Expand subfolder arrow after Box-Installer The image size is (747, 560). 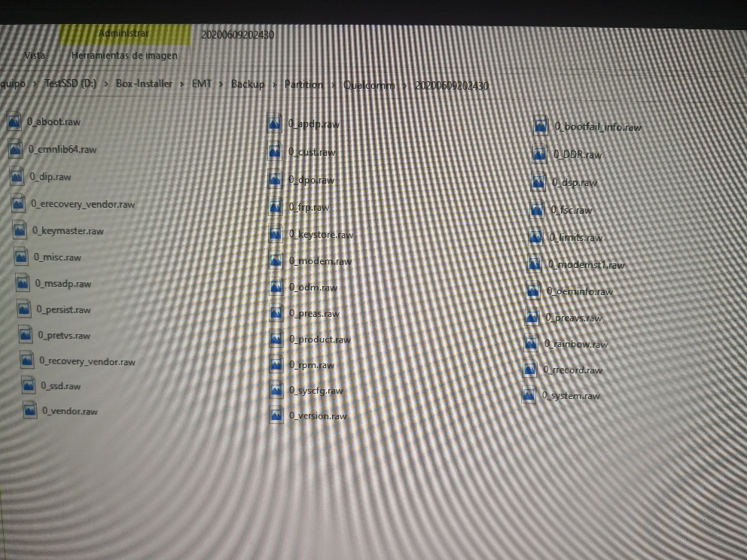tap(182, 84)
